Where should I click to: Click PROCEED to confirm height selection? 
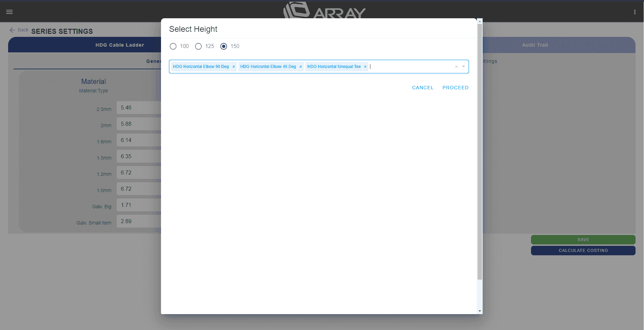(455, 88)
